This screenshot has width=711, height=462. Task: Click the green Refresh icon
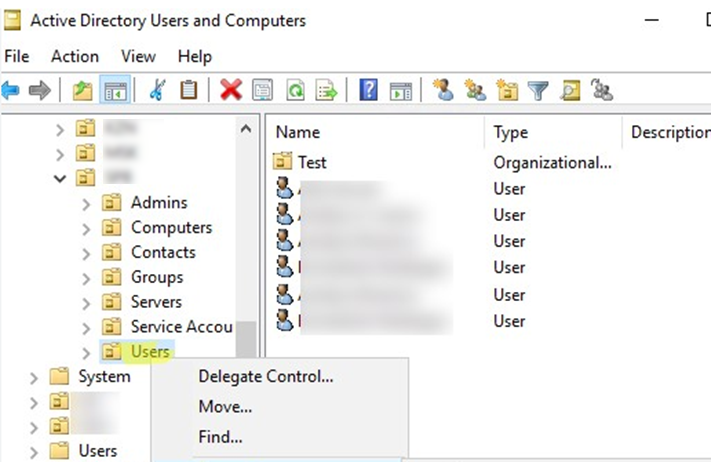pyautogui.click(x=295, y=90)
